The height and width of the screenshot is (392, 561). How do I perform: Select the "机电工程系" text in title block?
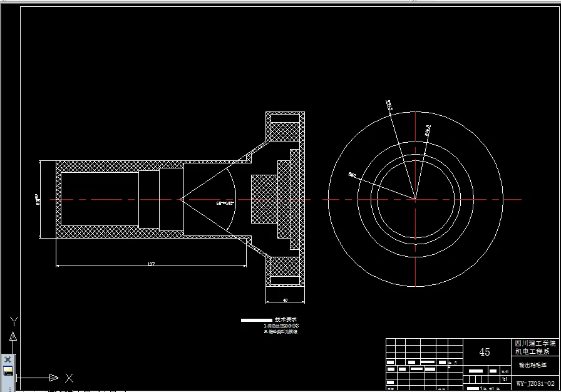coord(532,351)
